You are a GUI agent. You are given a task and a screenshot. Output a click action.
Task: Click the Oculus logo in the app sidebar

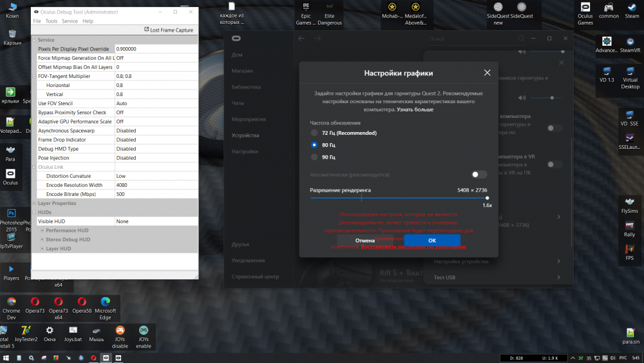click(236, 38)
